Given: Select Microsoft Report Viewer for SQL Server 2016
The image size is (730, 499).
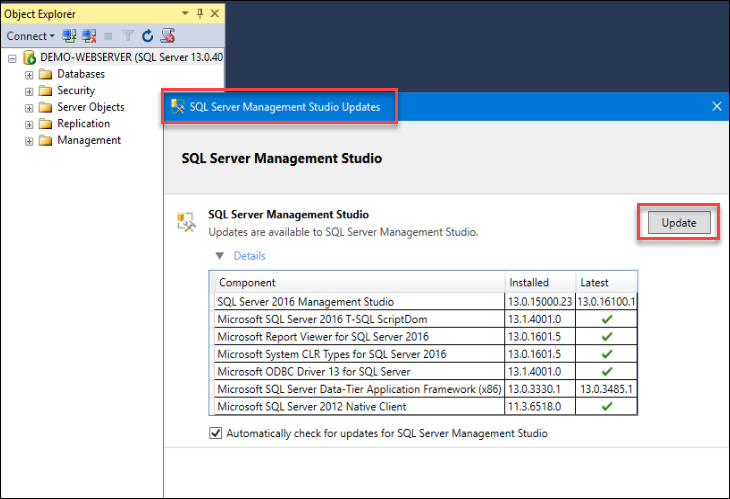Looking at the screenshot, I should pos(425,337).
